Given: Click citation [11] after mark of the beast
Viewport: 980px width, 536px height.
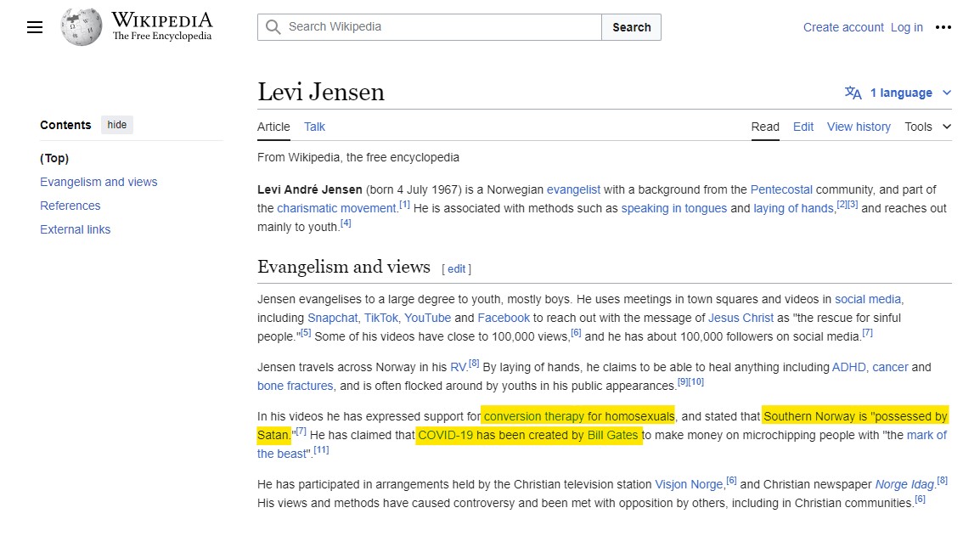Looking at the screenshot, I should click(321, 449).
